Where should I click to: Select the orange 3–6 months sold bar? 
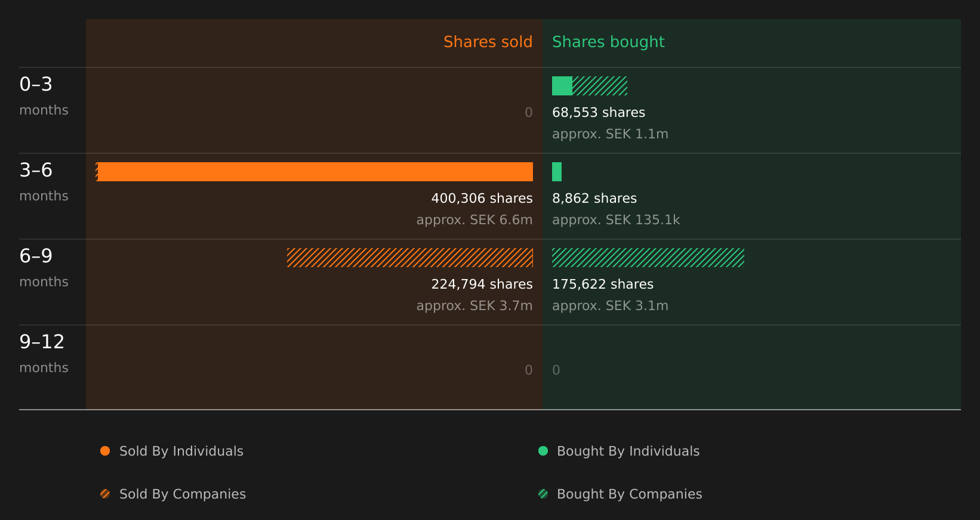point(315,172)
